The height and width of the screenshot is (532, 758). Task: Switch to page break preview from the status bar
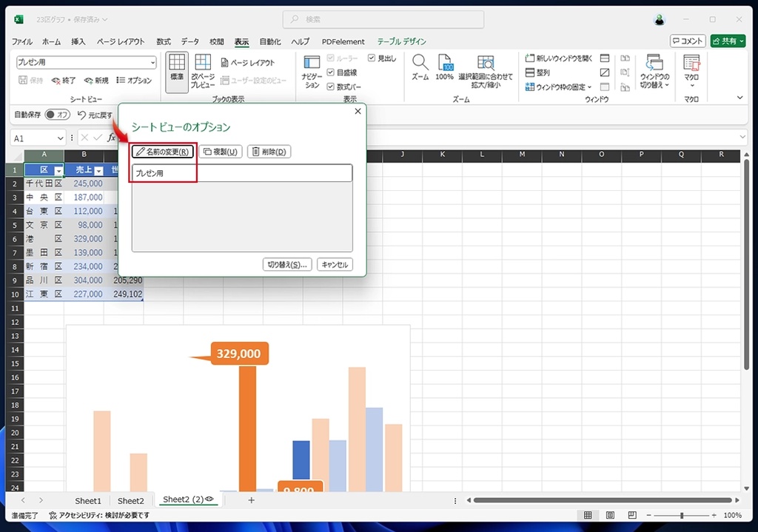coord(632,515)
